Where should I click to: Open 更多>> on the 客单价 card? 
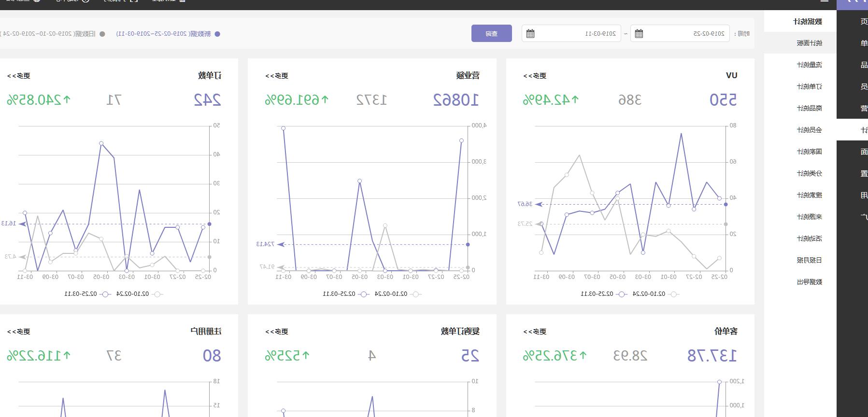tap(535, 332)
